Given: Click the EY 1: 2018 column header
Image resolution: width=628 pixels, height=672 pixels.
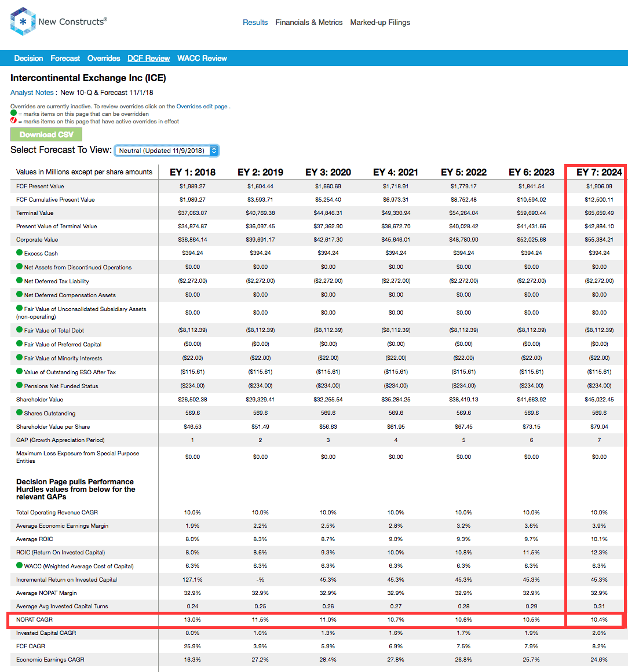Looking at the screenshot, I should [192, 172].
